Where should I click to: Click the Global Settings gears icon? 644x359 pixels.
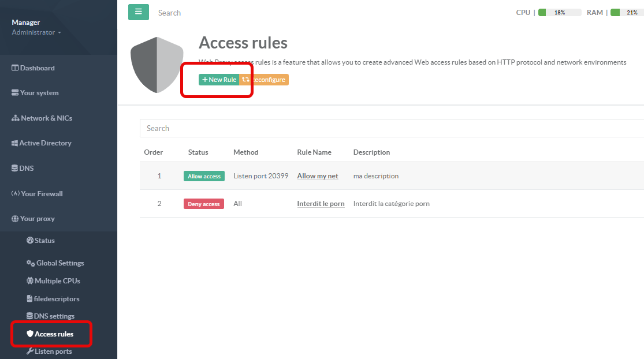31,263
